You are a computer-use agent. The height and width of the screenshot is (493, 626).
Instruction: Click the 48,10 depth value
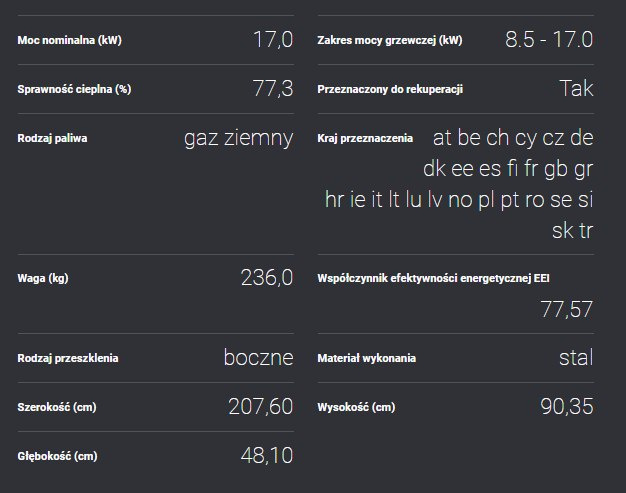(267, 455)
